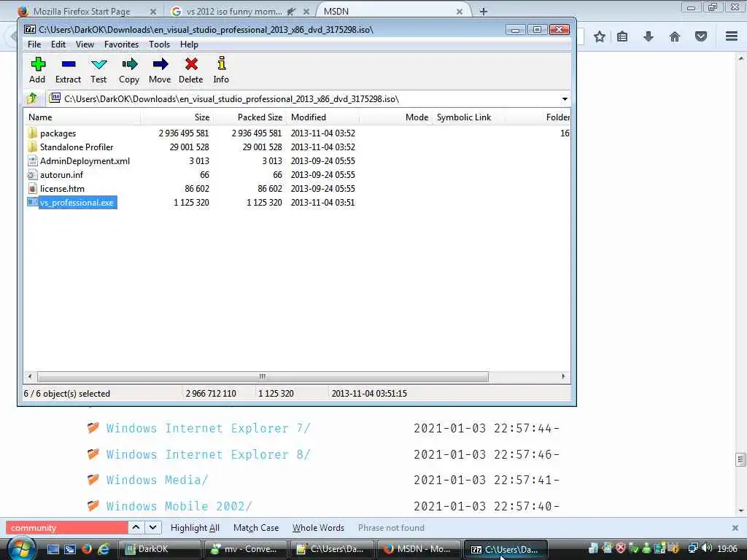Click the find bar field containing community
This screenshot has width=747, height=560.
(x=66, y=528)
